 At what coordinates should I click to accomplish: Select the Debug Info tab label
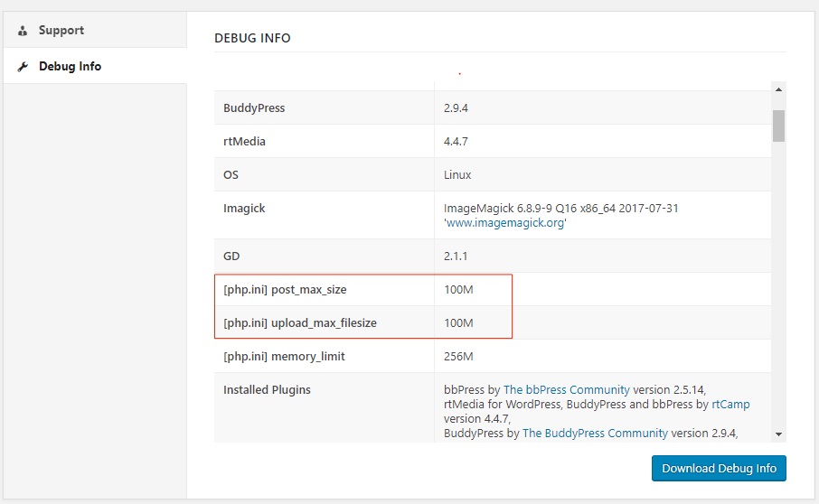coord(70,67)
